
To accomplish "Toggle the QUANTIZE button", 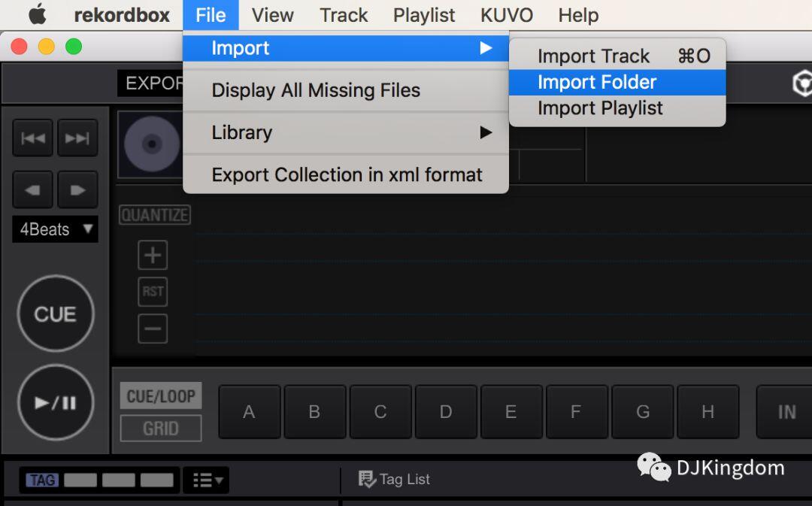I will 155,215.
